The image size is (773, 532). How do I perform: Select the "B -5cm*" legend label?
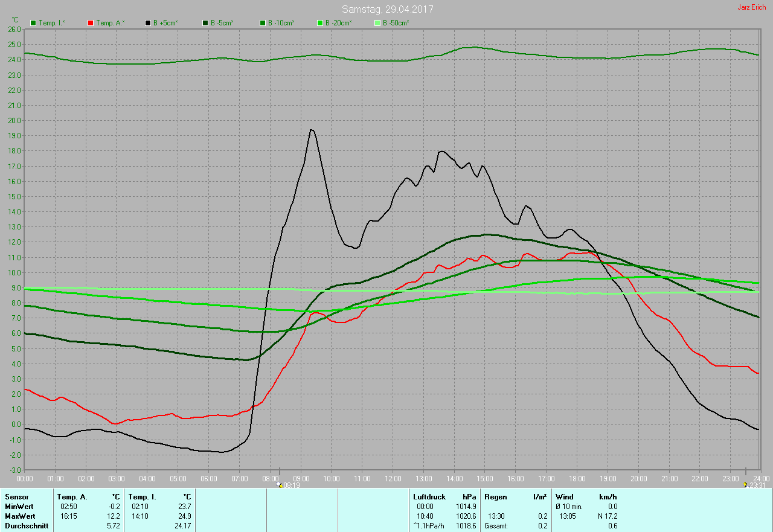(x=222, y=23)
